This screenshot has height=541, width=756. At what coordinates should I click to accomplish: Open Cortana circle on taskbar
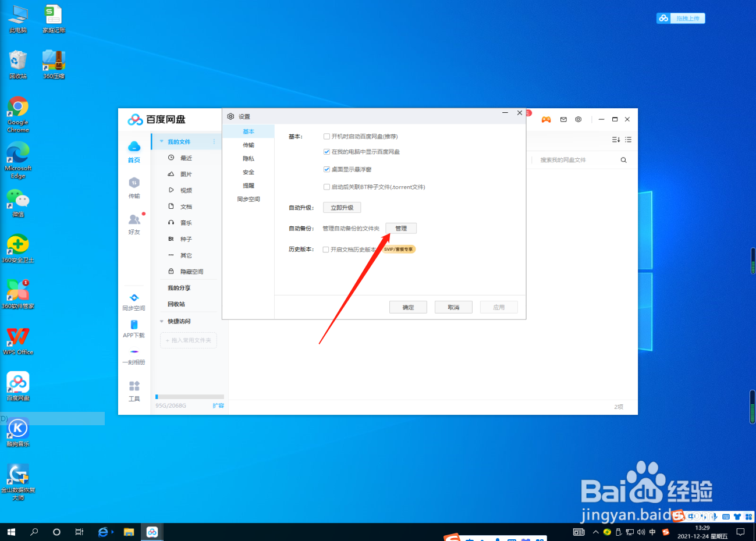[56, 532]
